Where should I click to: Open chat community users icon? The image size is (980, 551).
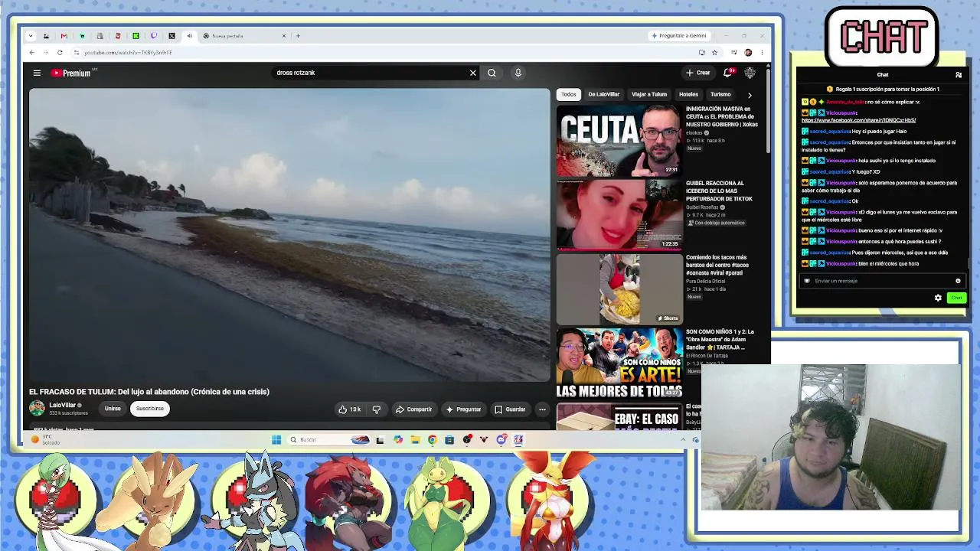pyautogui.click(x=958, y=75)
